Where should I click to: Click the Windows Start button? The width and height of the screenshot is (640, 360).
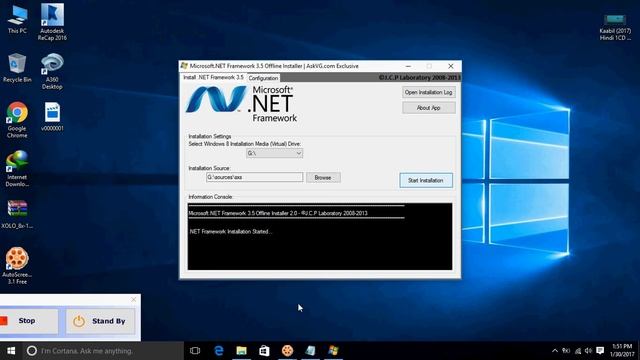click(11, 351)
